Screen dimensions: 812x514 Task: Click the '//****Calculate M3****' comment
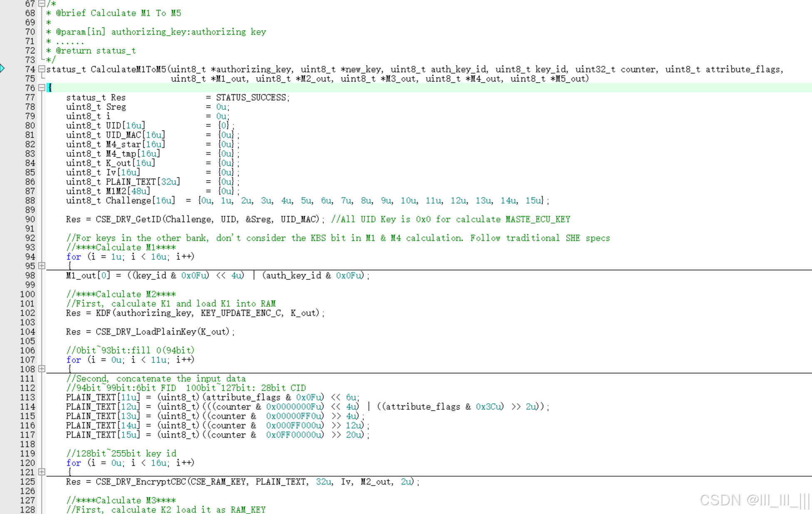point(121,500)
